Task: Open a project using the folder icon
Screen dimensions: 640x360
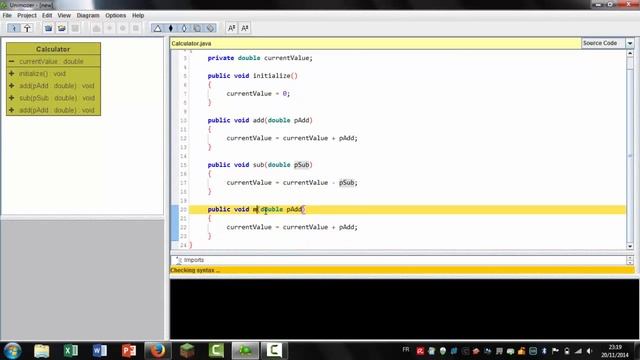Action: (62, 28)
